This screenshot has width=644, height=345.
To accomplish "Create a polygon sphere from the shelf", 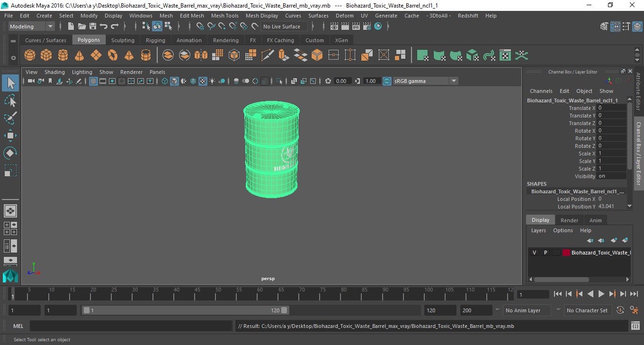I will point(30,55).
